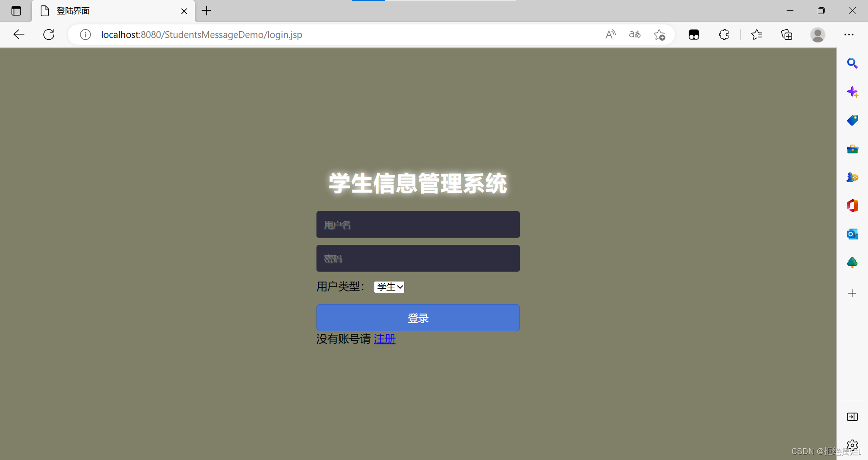Viewport: 868px width, 460px height.
Task: Open the sidebar Games icon
Action: tap(852, 177)
